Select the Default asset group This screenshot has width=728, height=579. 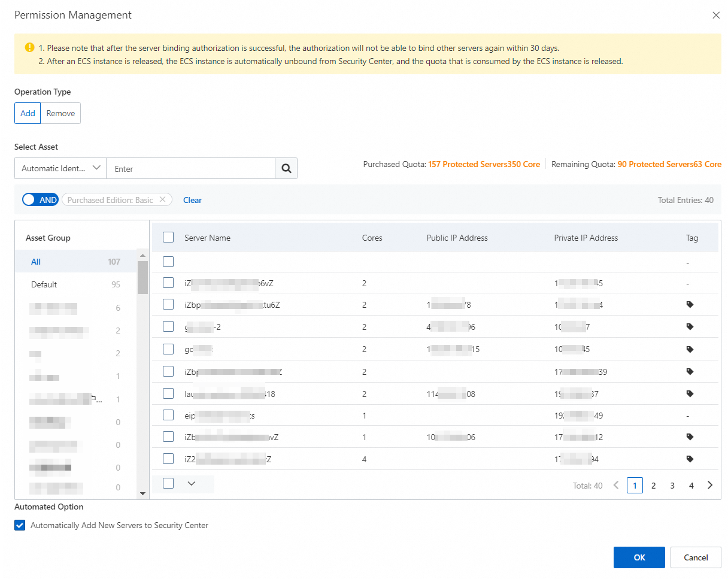(x=75, y=284)
